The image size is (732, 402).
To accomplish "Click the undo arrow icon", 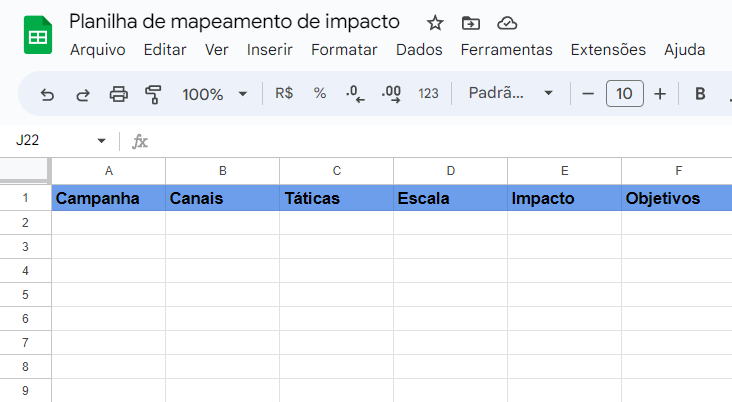I will 47,95.
